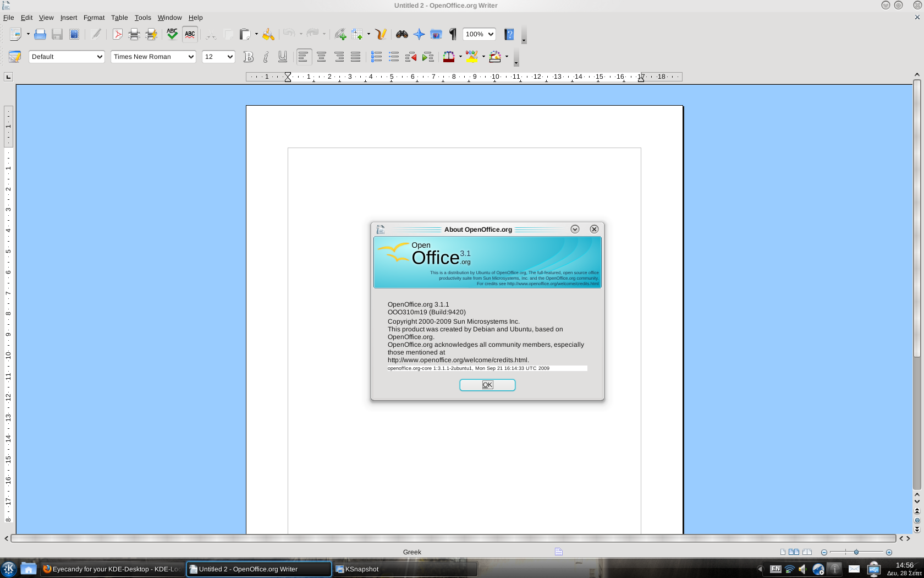This screenshot has height=578, width=924.
Task: Open the Table grid dropdown arrow
Action: (x=369, y=34)
